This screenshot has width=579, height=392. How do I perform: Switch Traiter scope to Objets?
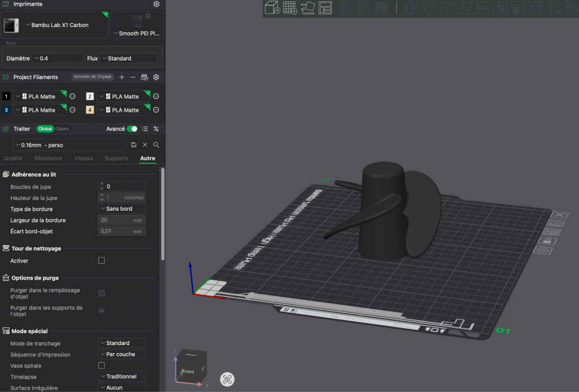pyautogui.click(x=62, y=129)
